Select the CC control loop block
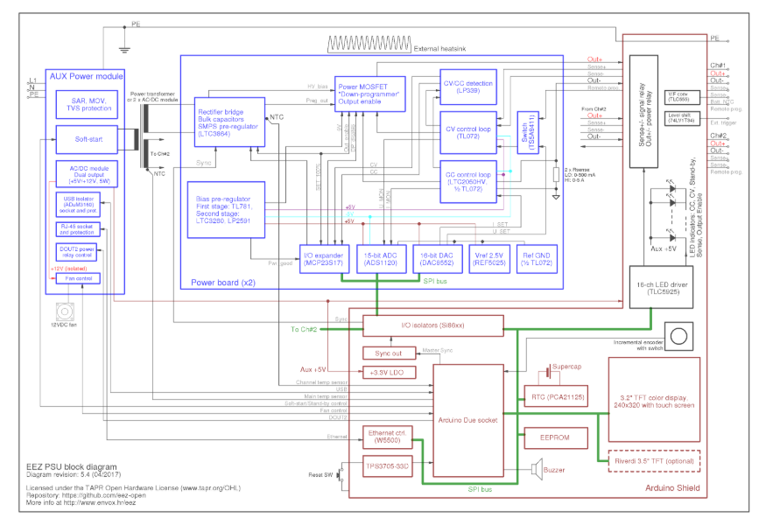 [x=468, y=182]
